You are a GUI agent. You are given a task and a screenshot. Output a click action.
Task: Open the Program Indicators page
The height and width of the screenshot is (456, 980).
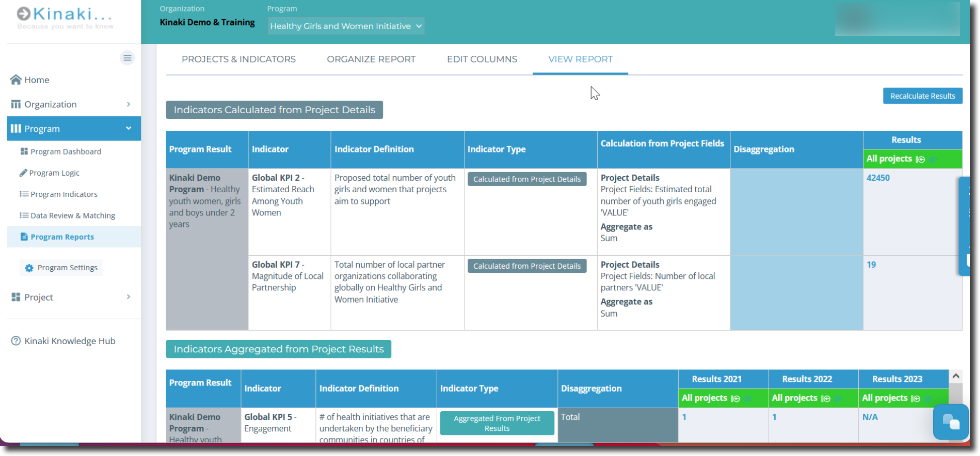point(63,194)
